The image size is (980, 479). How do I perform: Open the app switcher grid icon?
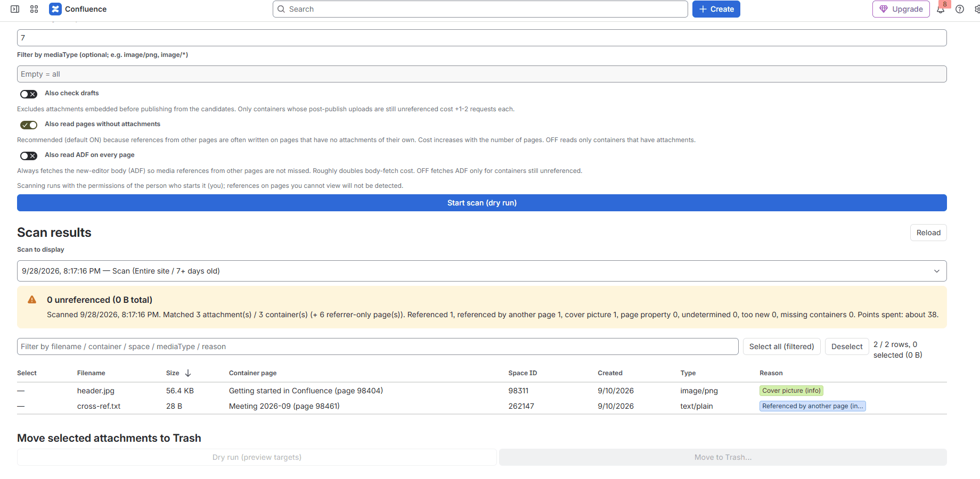34,9
